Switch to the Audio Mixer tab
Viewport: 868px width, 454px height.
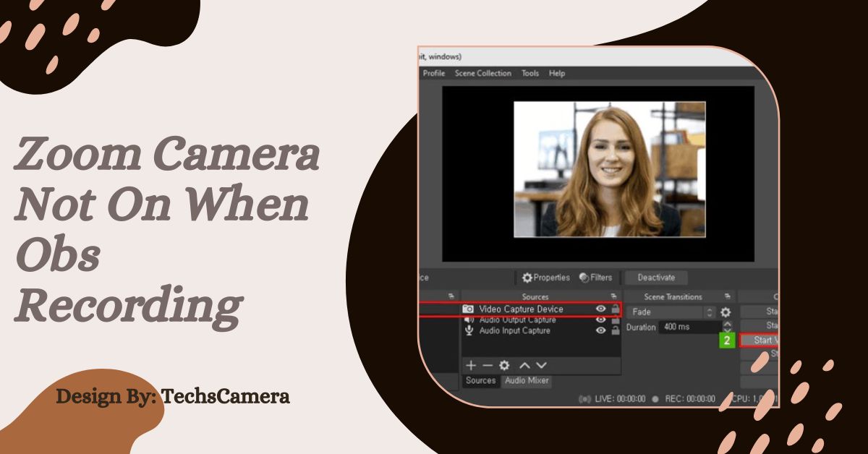[x=527, y=381]
